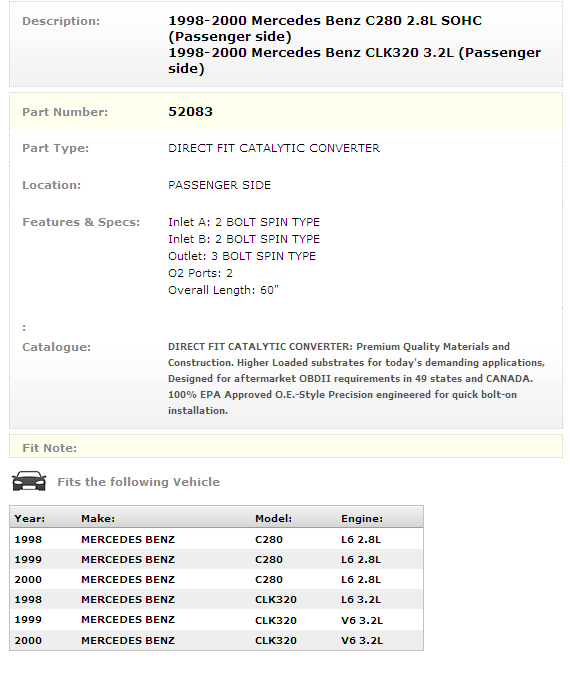The width and height of the screenshot is (570, 698).
Task: Click the Model column header
Action: [x=273, y=518]
